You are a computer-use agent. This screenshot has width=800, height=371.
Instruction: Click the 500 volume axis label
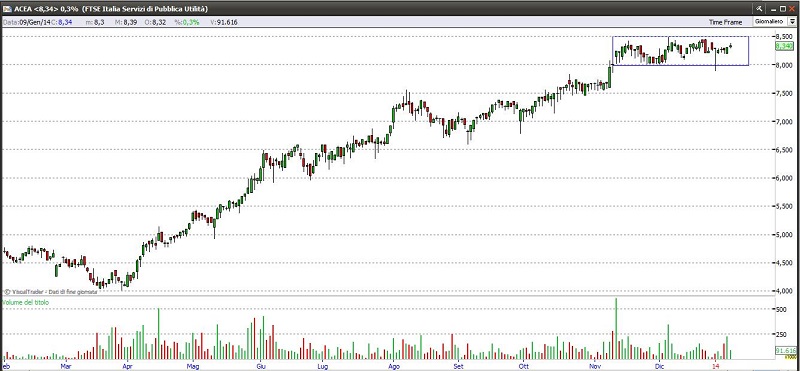tap(782, 309)
